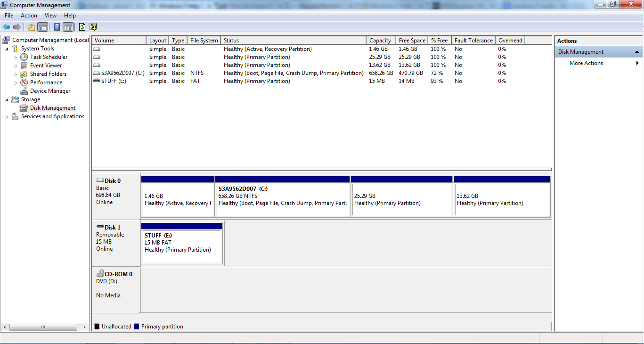
Task: Click the Disk 1 removable drive icon
Action: (x=100, y=227)
